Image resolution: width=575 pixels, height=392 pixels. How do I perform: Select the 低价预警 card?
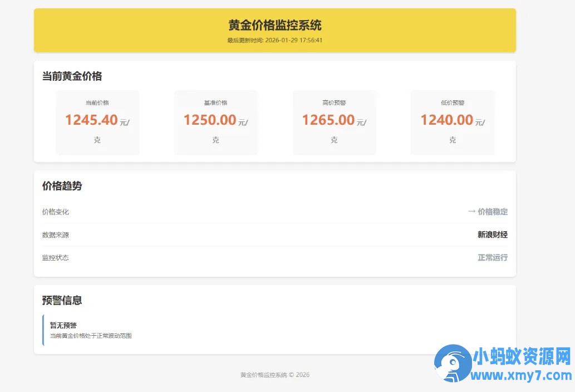tap(452, 122)
